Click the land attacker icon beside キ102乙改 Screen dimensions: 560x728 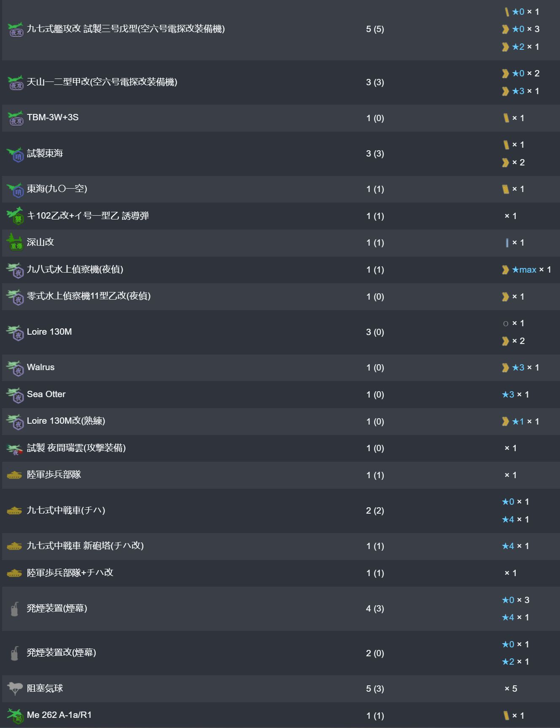click(x=15, y=216)
